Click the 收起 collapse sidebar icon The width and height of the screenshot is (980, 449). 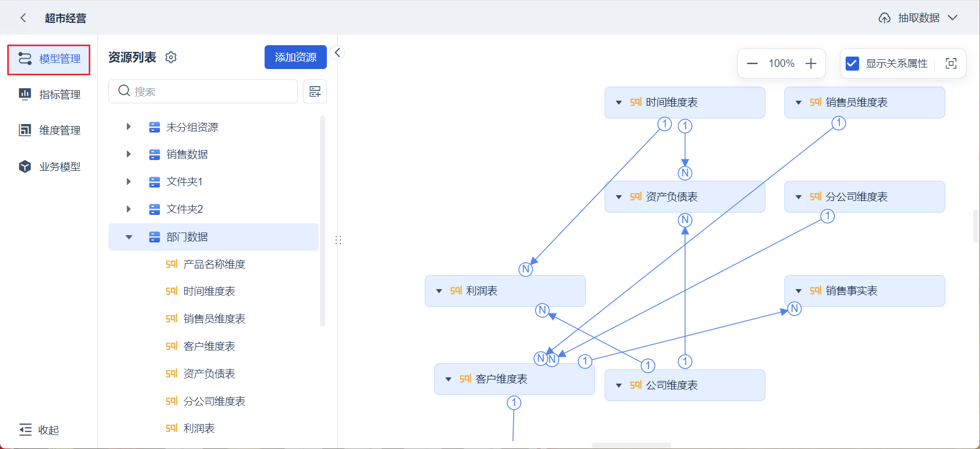pyautogui.click(x=25, y=430)
